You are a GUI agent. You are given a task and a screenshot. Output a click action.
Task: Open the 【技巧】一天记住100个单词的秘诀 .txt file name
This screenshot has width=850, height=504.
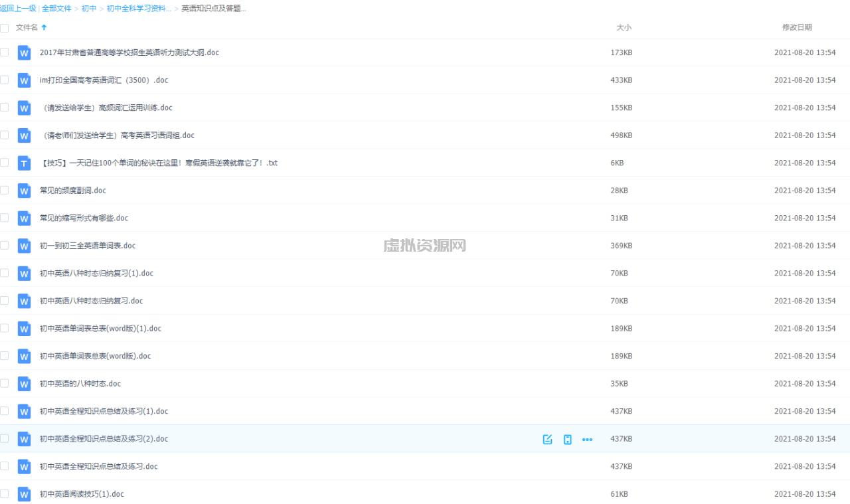tap(158, 163)
